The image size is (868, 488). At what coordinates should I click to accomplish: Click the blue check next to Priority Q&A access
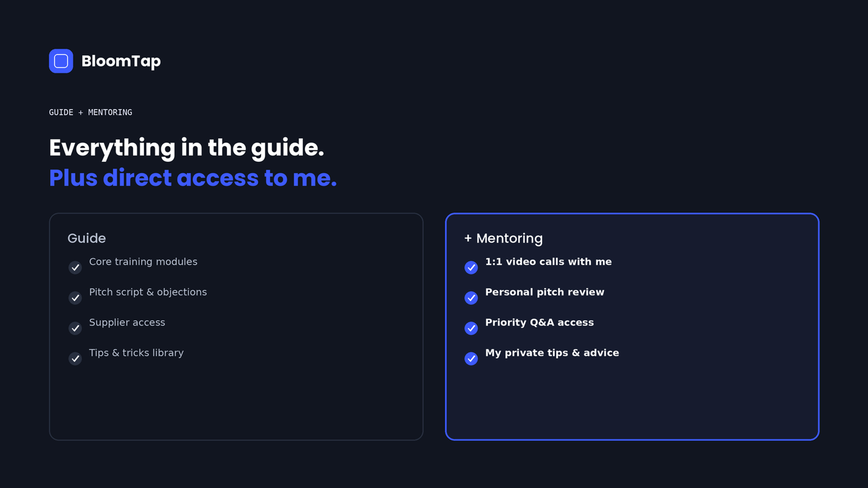click(471, 328)
